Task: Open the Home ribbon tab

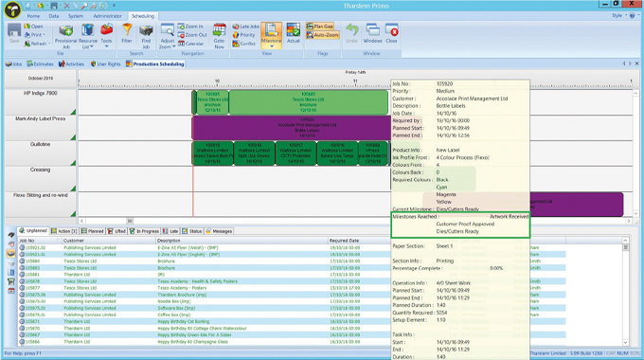Action: click(33, 16)
